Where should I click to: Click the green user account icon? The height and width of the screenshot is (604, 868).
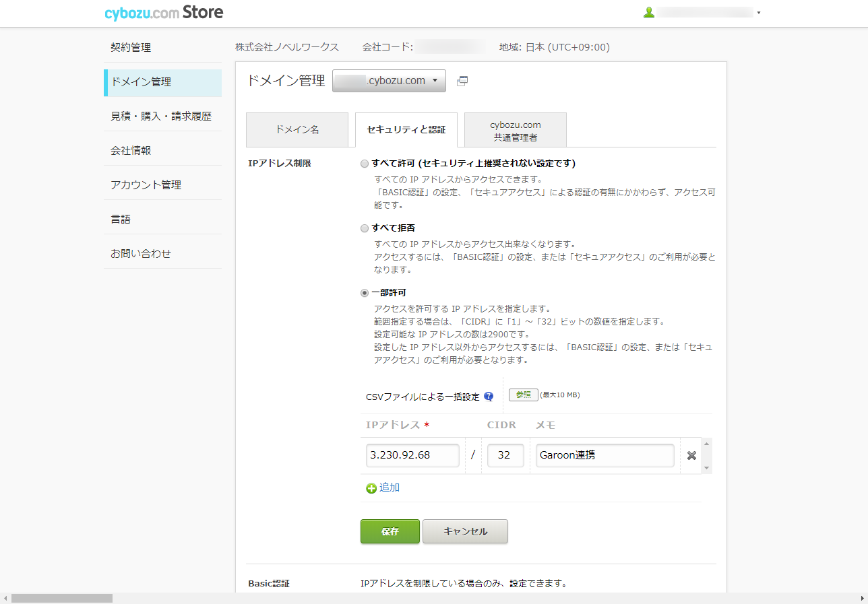point(649,12)
